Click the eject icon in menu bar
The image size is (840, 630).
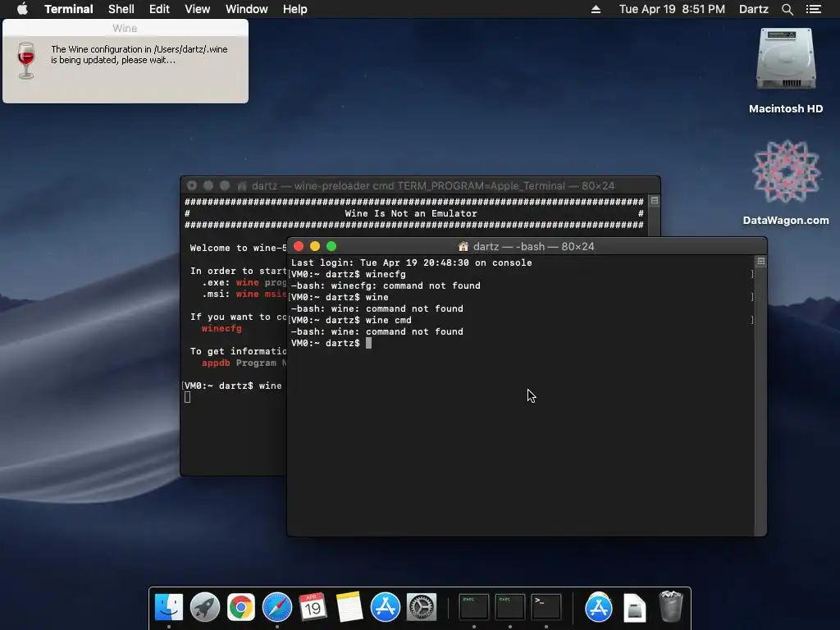[x=596, y=9]
